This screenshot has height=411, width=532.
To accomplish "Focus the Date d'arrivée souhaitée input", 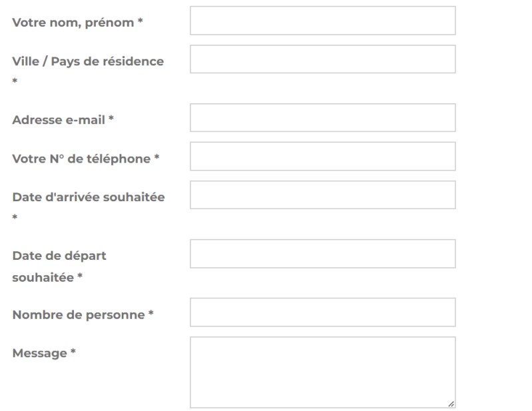I will click(322, 195).
